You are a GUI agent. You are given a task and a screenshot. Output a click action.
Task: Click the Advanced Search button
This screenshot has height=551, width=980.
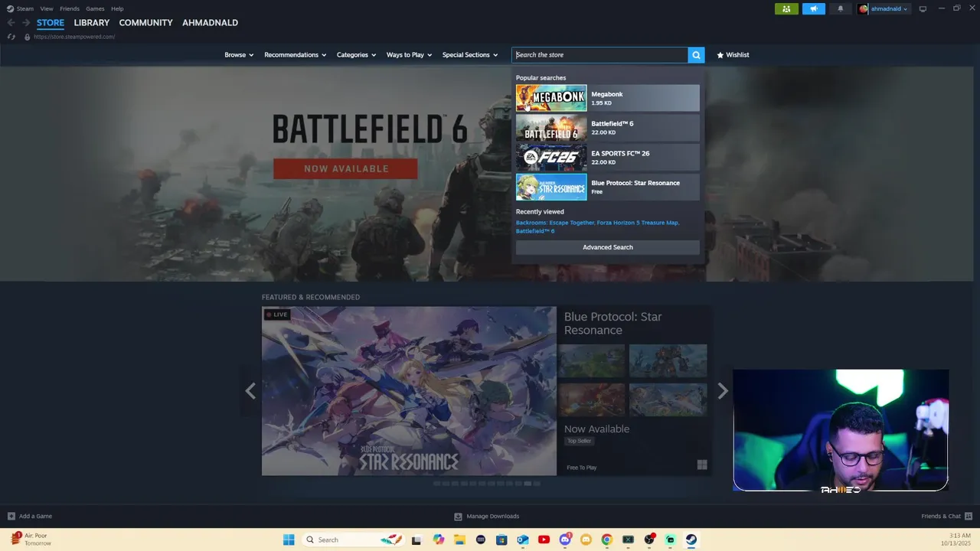click(x=607, y=247)
